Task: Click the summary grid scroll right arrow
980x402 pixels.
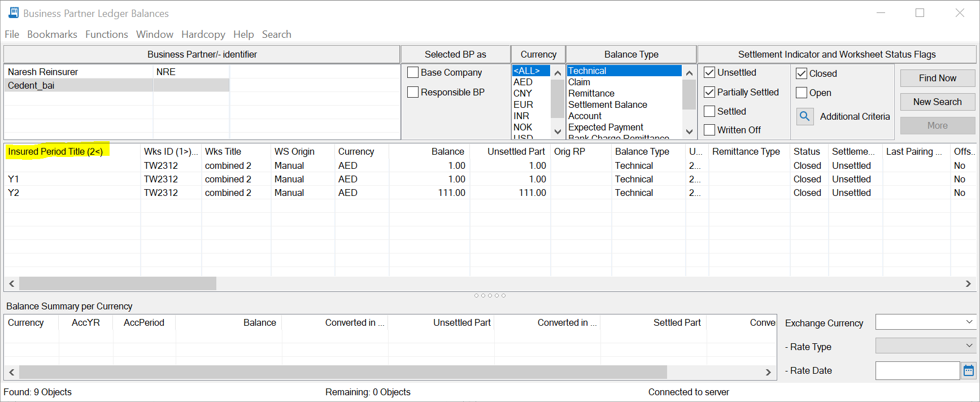Action: (x=768, y=372)
